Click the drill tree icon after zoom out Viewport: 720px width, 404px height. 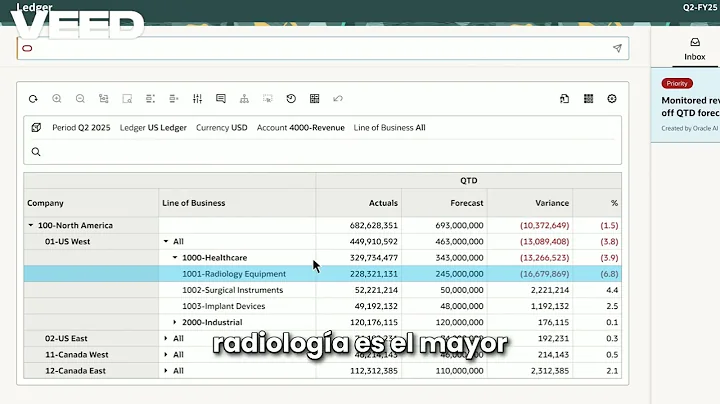point(104,99)
